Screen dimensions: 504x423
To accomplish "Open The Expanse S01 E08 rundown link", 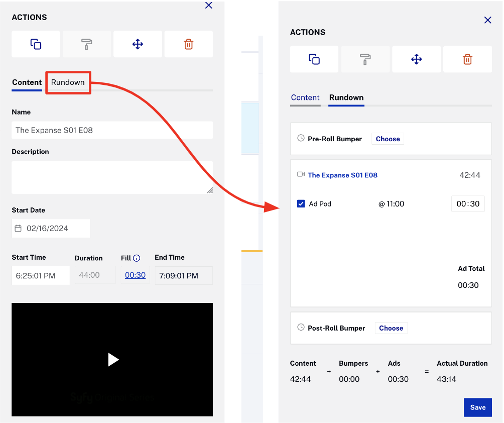I will pos(342,175).
